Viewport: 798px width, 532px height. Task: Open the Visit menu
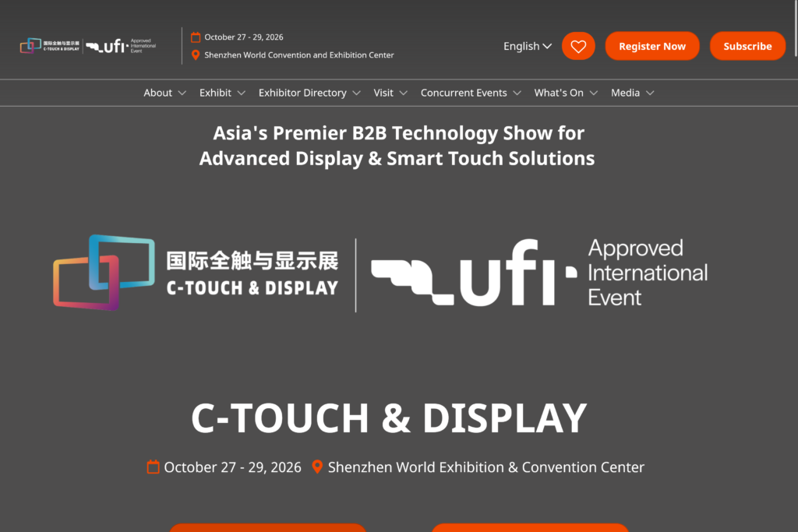click(390, 93)
